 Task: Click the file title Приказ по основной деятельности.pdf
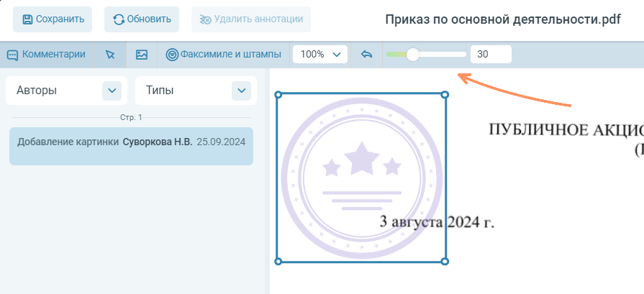(503, 19)
